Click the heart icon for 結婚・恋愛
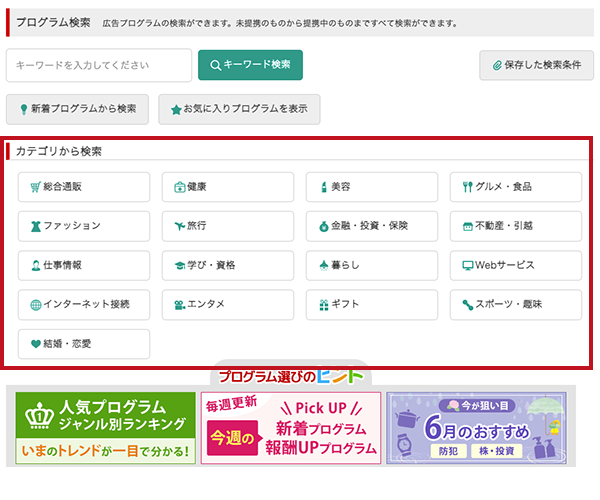 coord(36,344)
